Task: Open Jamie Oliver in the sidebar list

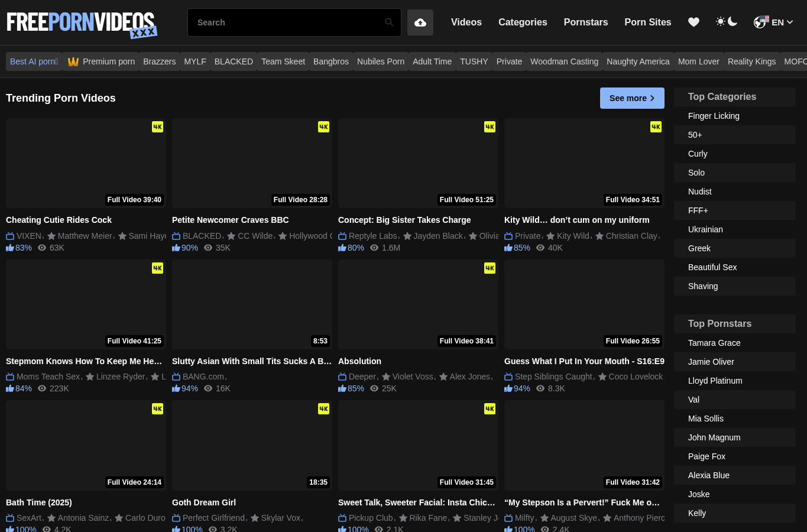Action: [735, 362]
